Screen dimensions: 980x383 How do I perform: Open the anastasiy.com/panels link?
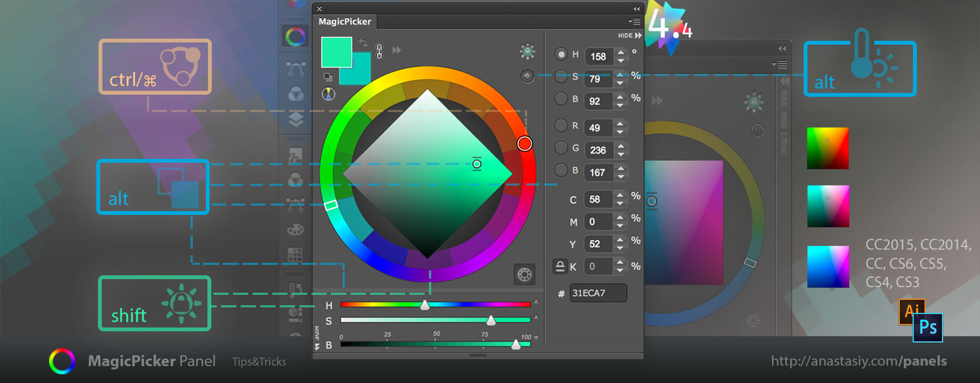[x=859, y=361]
